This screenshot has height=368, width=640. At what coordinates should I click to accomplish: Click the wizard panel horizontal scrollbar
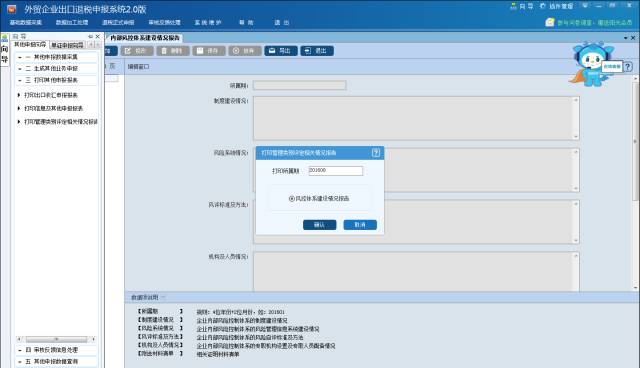click(56, 339)
